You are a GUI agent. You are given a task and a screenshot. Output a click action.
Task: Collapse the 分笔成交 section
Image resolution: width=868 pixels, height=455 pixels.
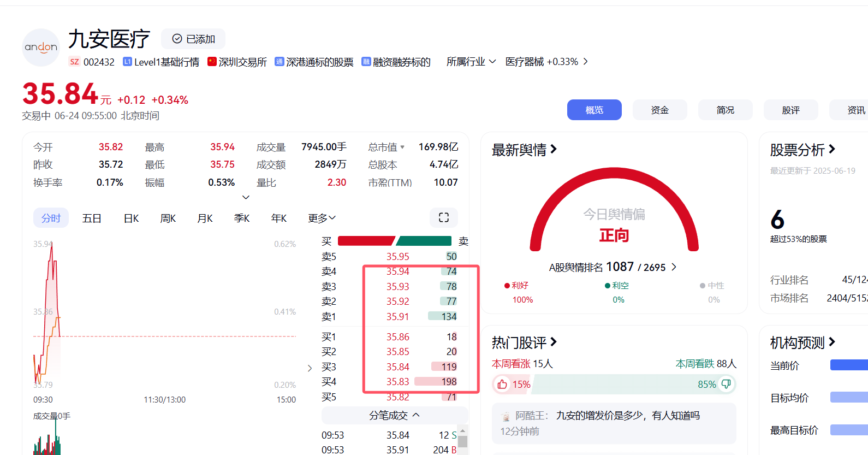click(395, 415)
